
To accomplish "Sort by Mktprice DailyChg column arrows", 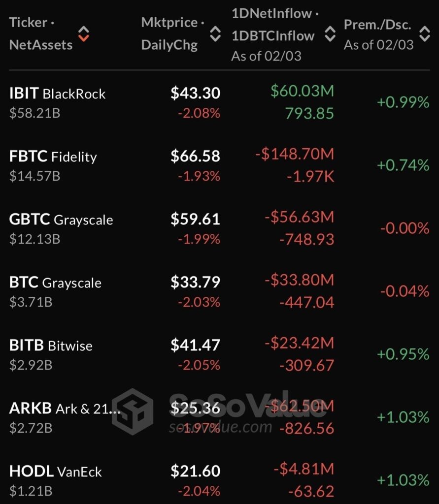I will pos(215,33).
